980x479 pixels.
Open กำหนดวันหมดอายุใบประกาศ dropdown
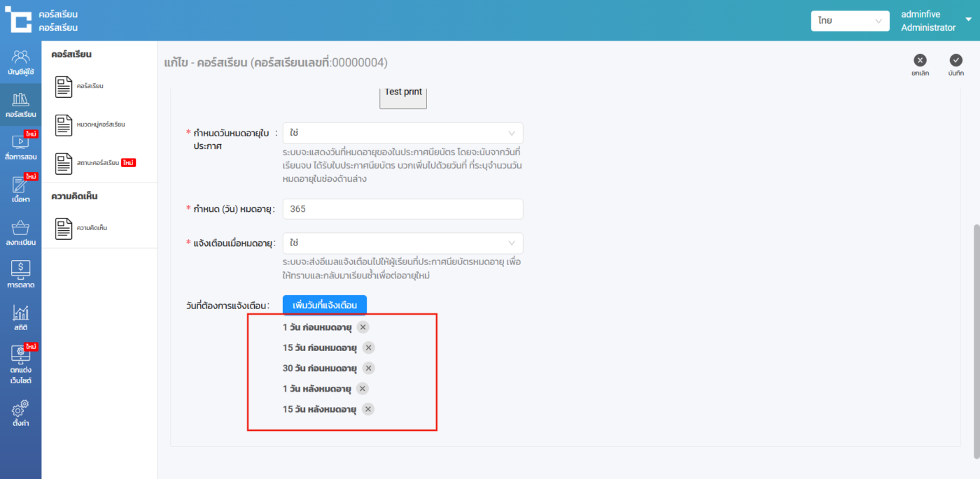pos(402,133)
